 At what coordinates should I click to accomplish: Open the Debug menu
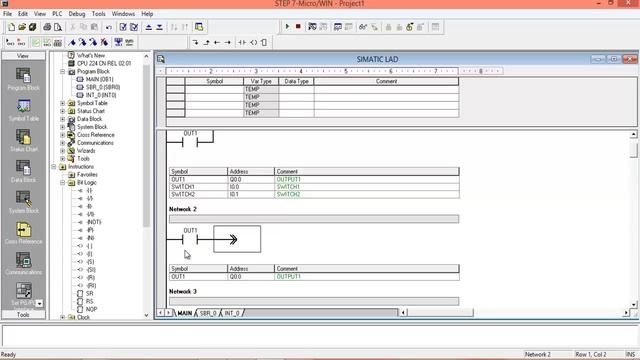pos(77,13)
